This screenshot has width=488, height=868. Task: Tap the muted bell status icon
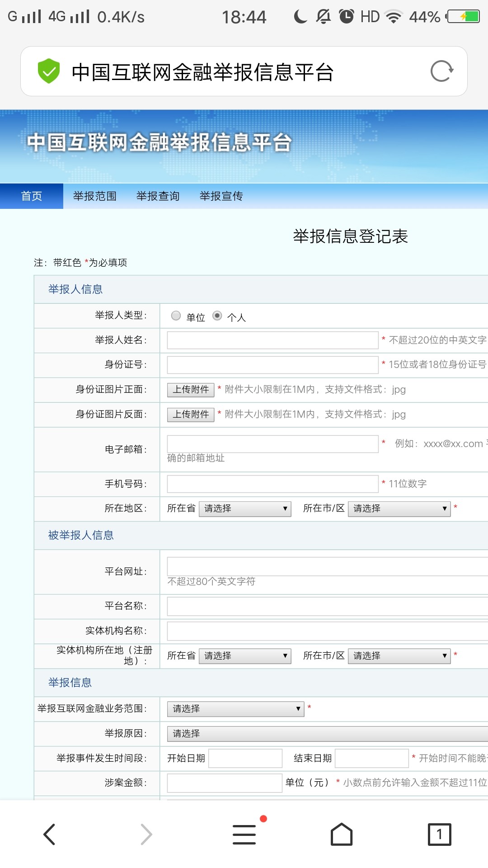click(323, 17)
